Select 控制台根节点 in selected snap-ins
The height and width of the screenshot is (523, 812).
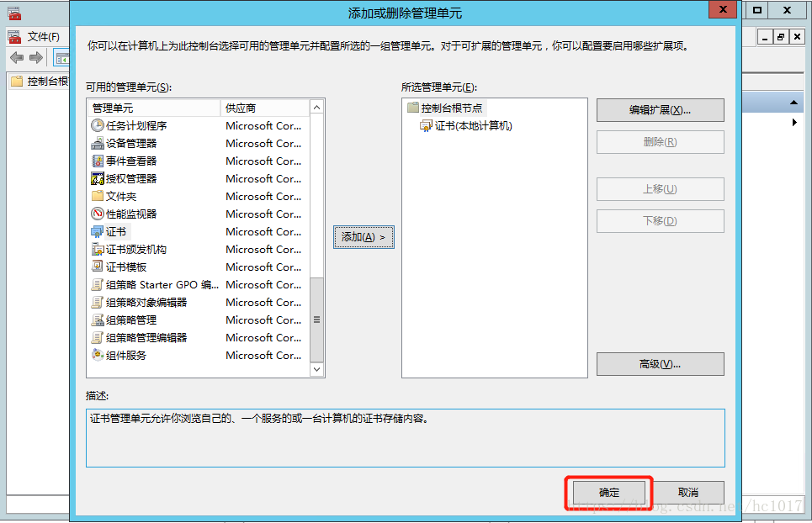452,108
